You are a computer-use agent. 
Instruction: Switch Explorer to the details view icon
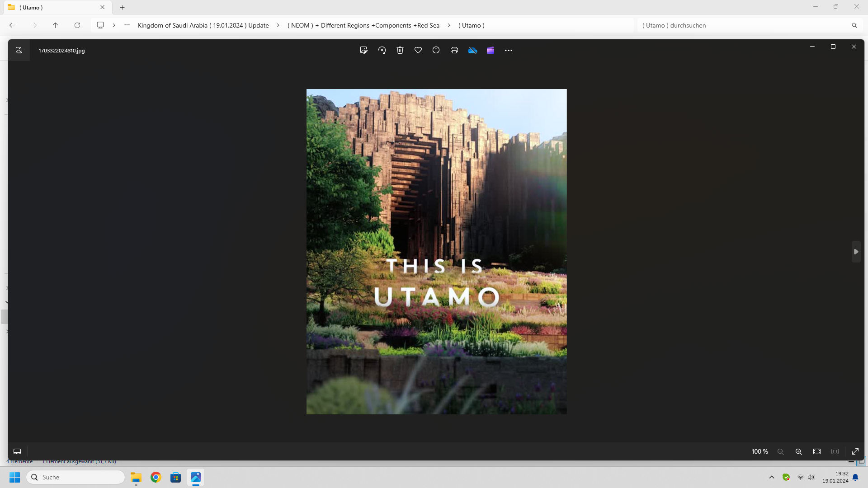tap(851, 462)
